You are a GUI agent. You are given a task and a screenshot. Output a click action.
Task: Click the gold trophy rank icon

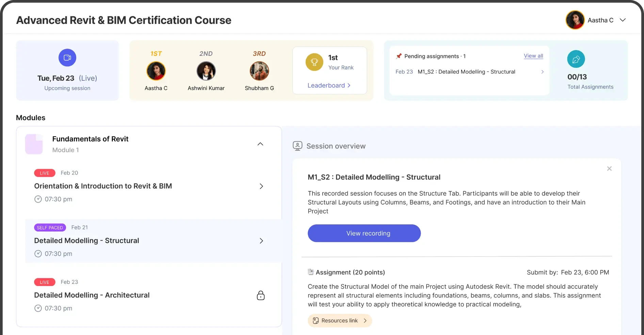coord(314,62)
